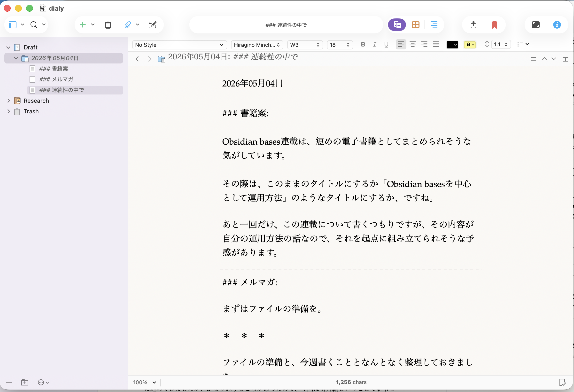Toggle bold formatting
Screen dimensions: 574x392
pyautogui.click(x=363, y=45)
